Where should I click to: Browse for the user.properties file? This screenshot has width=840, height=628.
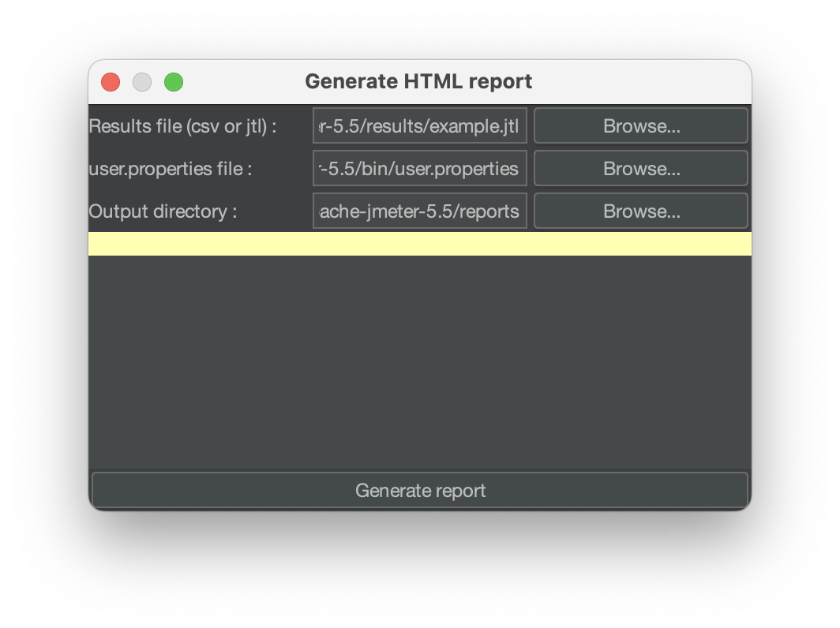[x=640, y=169]
